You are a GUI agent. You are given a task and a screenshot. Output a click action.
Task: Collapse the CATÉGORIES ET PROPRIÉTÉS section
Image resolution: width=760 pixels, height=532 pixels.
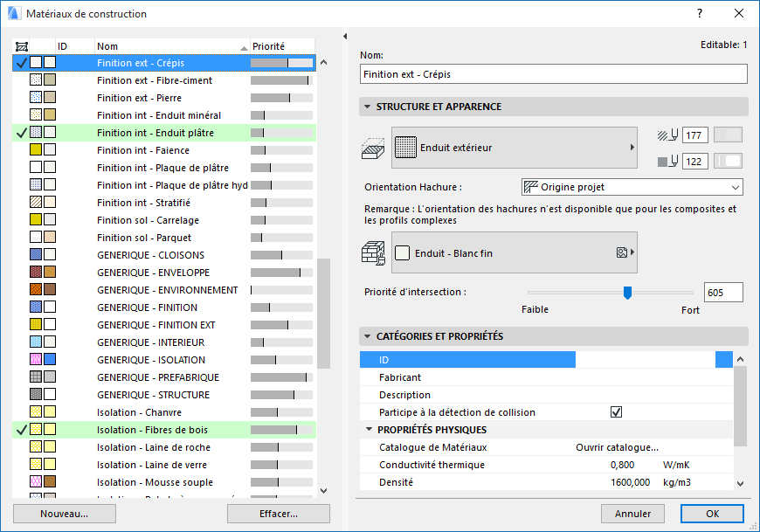click(367, 336)
